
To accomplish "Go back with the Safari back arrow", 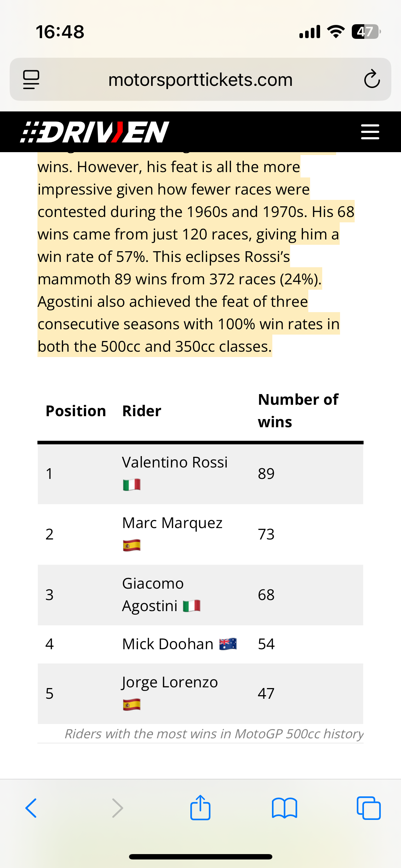I will pyautogui.click(x=31, y=808).
